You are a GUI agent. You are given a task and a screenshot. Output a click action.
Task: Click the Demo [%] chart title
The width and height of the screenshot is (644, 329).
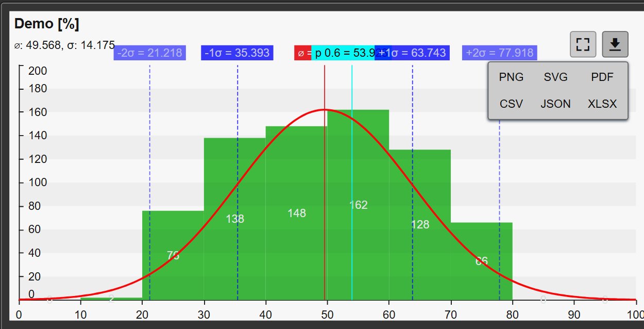pos(46,24)
